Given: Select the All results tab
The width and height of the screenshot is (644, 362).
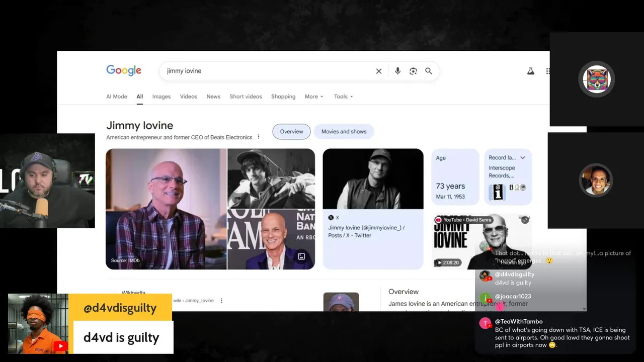Looking at the screenshot, I should click(x=139, y=97).
